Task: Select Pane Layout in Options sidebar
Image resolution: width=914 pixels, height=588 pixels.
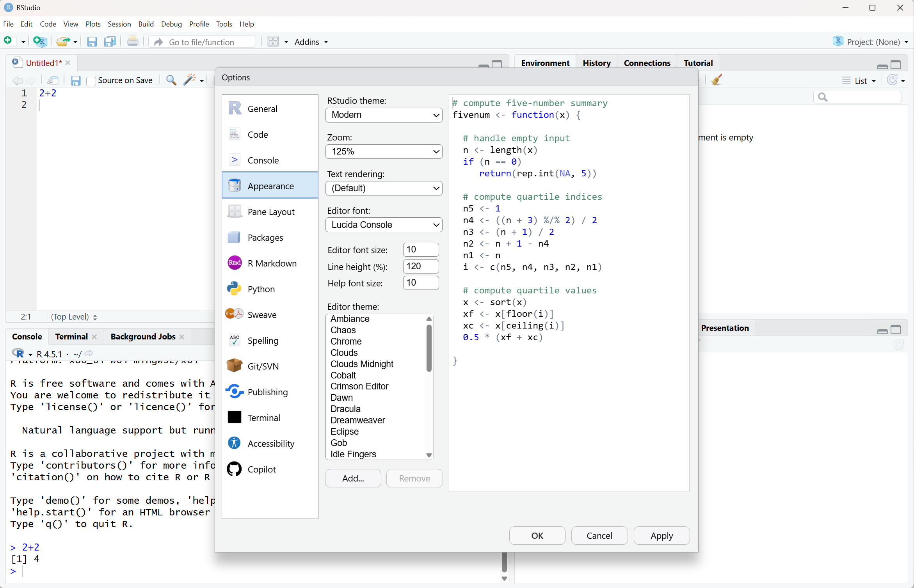Action: 270,212
